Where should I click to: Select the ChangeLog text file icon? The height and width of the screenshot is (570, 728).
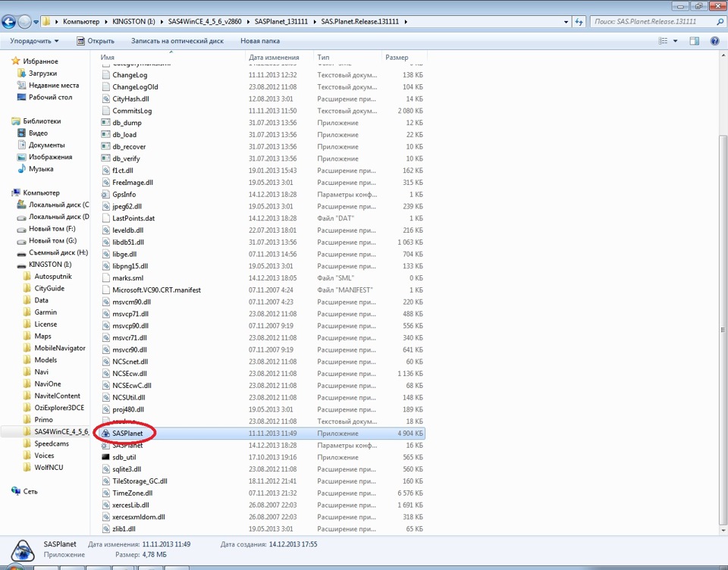106,75
